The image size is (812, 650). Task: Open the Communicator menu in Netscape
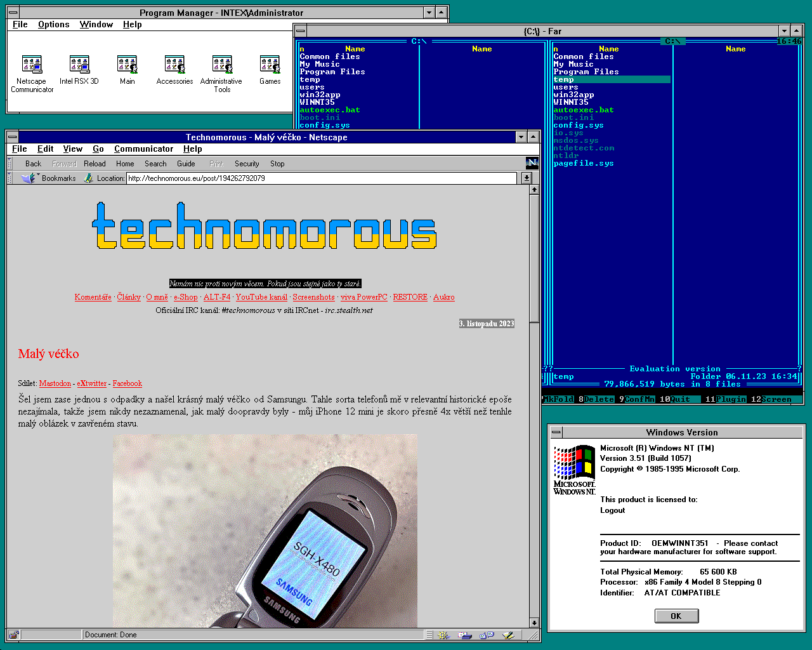coord(143,149)
